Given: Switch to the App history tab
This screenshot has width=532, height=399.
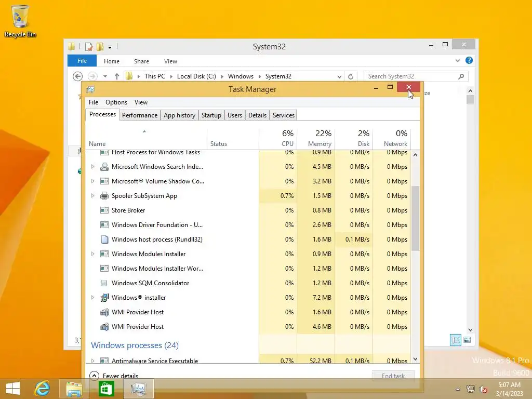Looking at the screenshot, I should pyautogui.click(x=179, y=115).
